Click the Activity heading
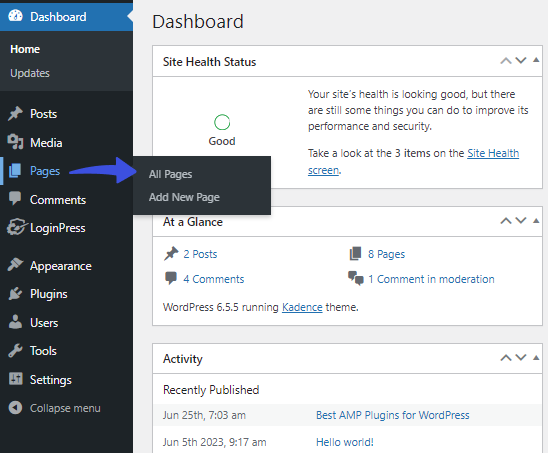Image resolution: width=548 pixels, height=453 pixels. [x=183, y=359]
